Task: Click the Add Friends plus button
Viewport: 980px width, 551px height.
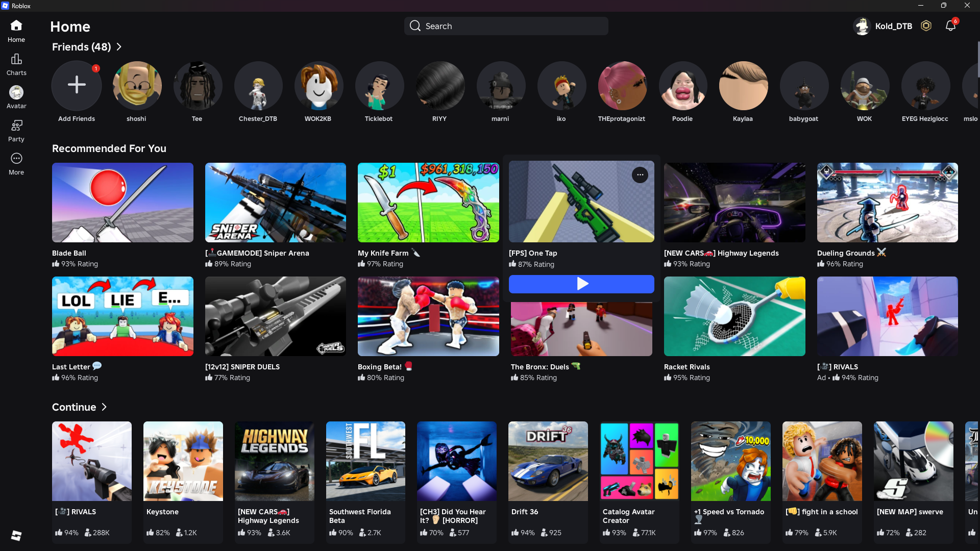Action: tap(77, 85)
